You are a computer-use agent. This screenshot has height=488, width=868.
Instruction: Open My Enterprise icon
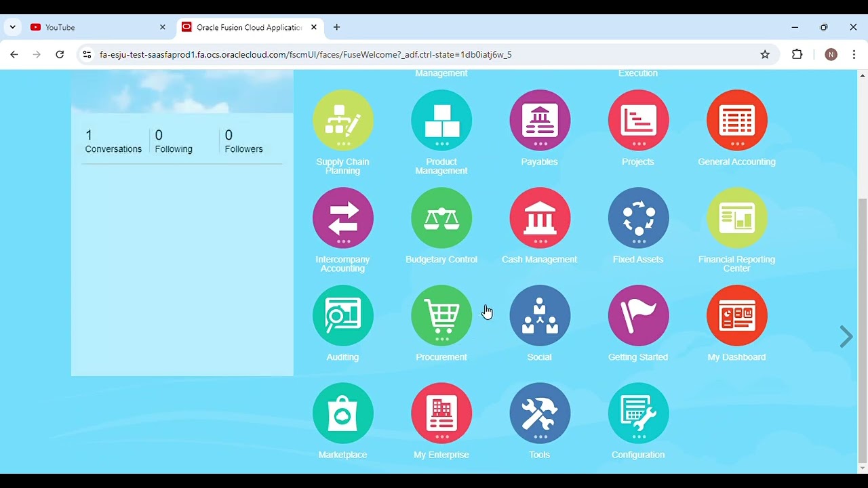[441, 413]
